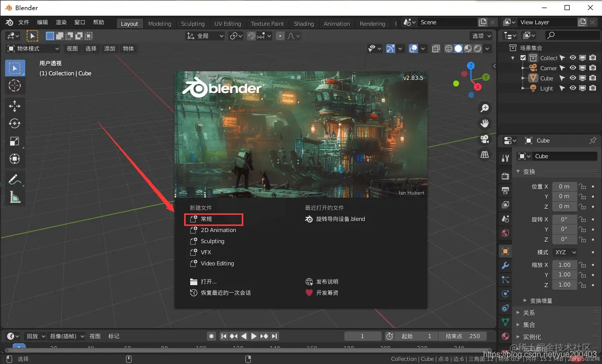This screenshot has width=602, height=364.
Task: Open the Scene properties tab
Action: pos(505,218)
